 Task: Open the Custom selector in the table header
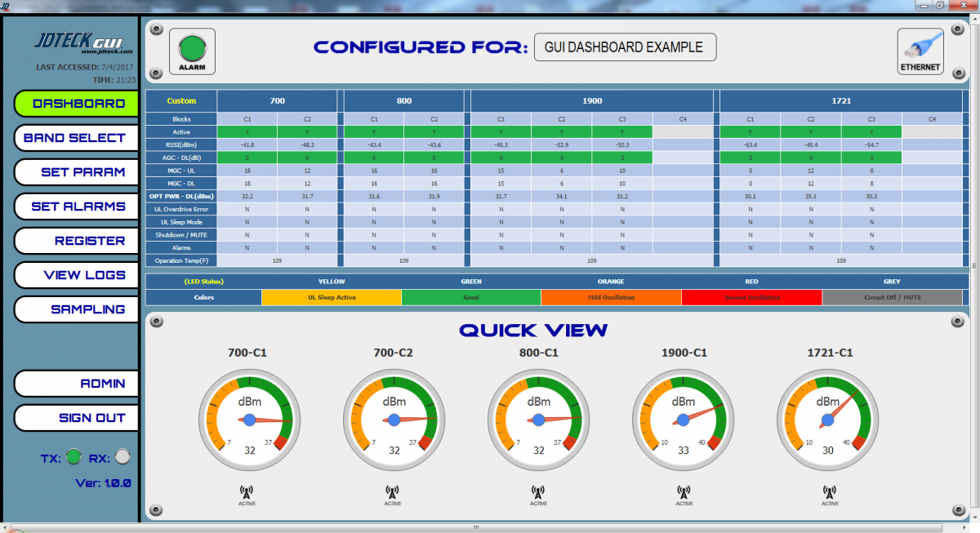pos(180,100)
